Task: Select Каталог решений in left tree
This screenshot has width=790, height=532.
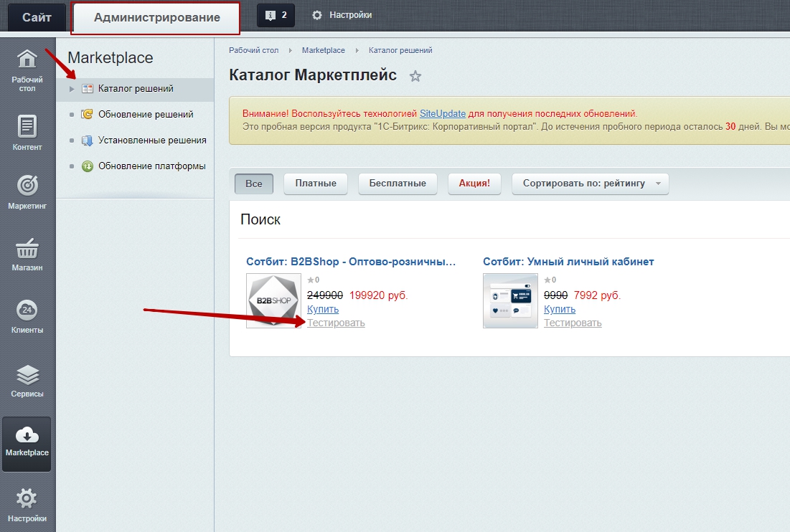Action: click(x=135, y=89)
